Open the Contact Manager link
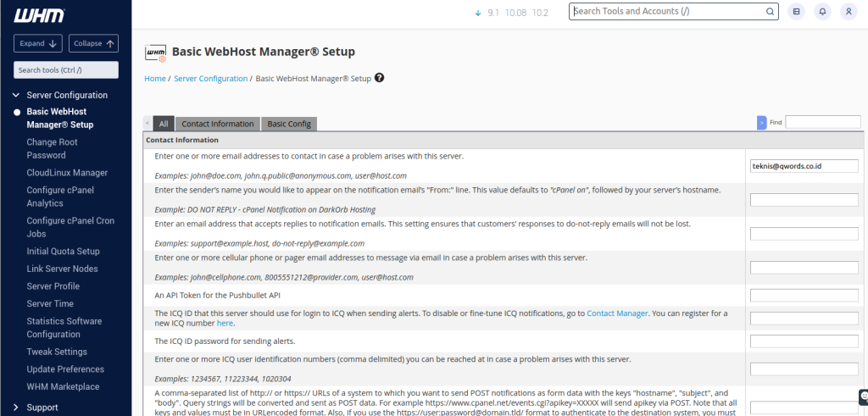868x416 pixels. 617,313
